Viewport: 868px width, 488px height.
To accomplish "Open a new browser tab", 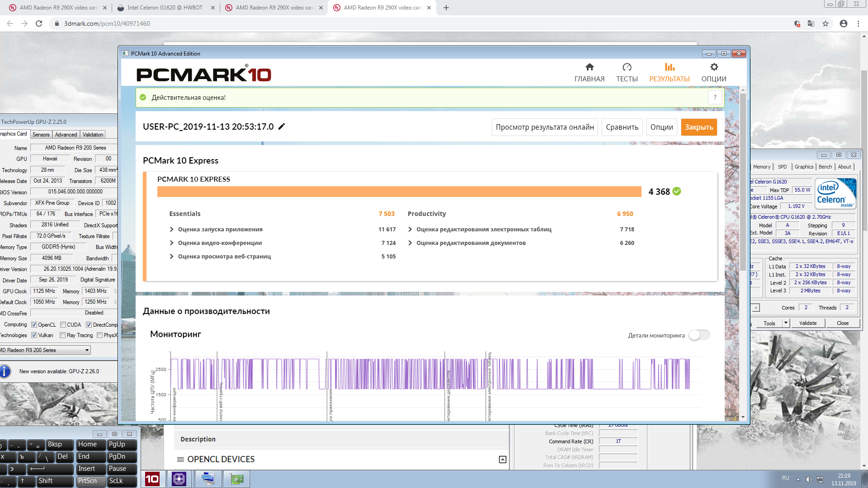I will click(446, 8).
